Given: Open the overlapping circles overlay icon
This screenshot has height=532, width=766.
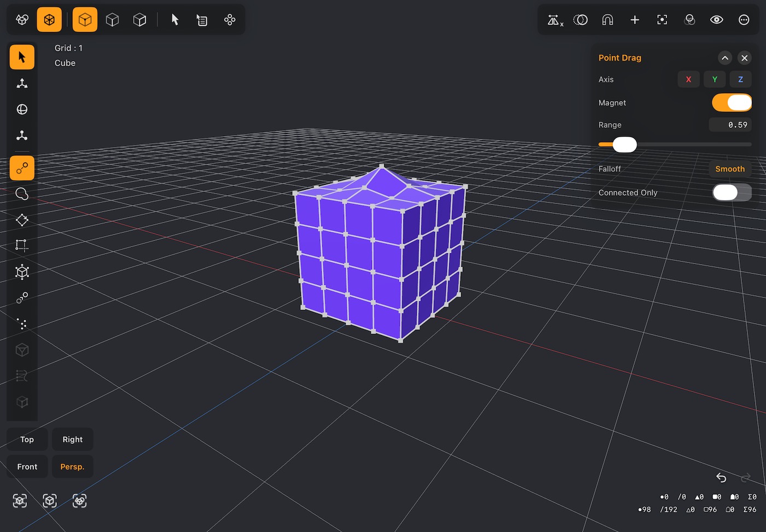Looking at the screenshot, I should (689, 20).
